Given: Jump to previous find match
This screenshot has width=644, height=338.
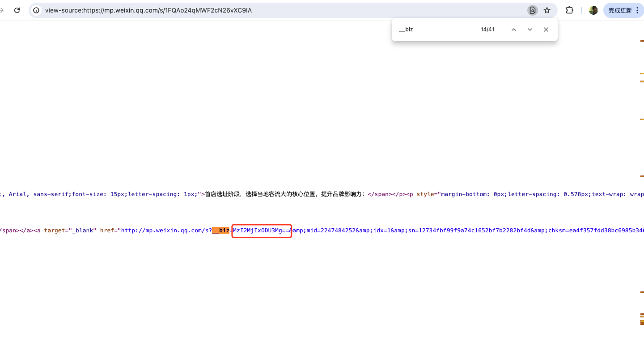Looking at the screenshot, I should pos(514,30).
